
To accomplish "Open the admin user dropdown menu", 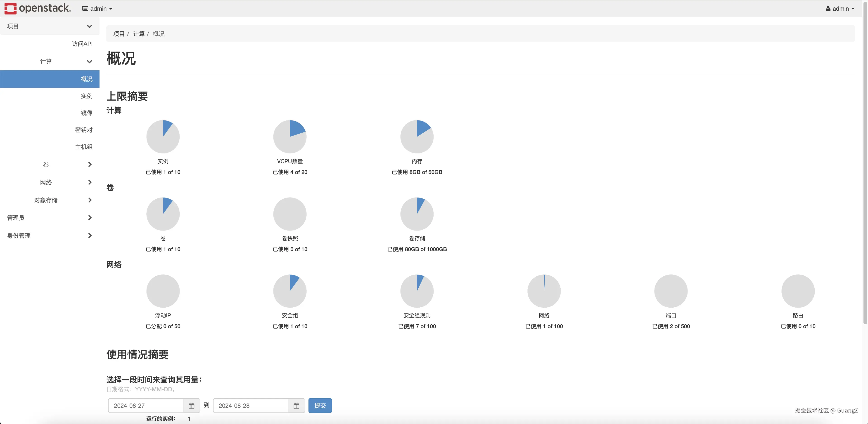I will tap(840, 9).
